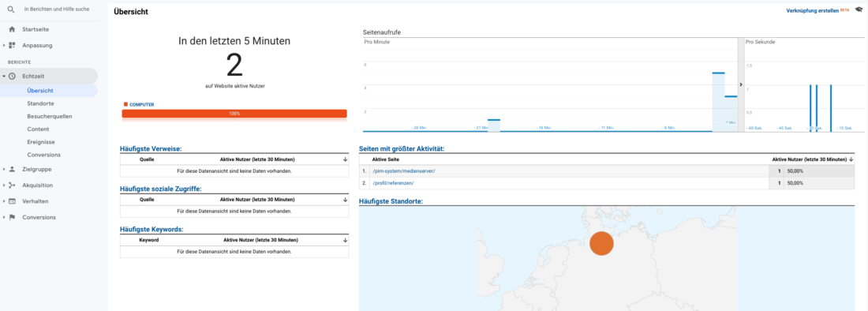Image resolution: width=868 pixels, height=311 pixels.
Task: Click the search magnifier icon
Action: point(11,9)
